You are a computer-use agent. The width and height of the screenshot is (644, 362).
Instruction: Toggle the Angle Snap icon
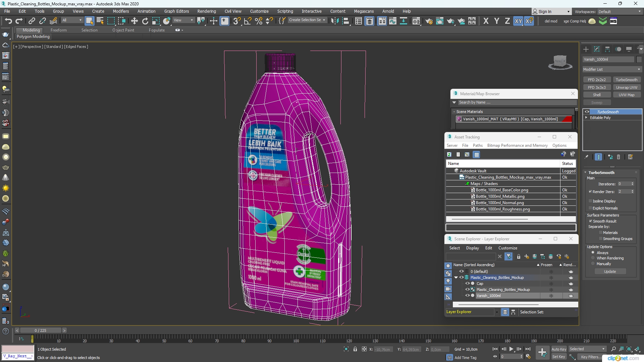248,21
